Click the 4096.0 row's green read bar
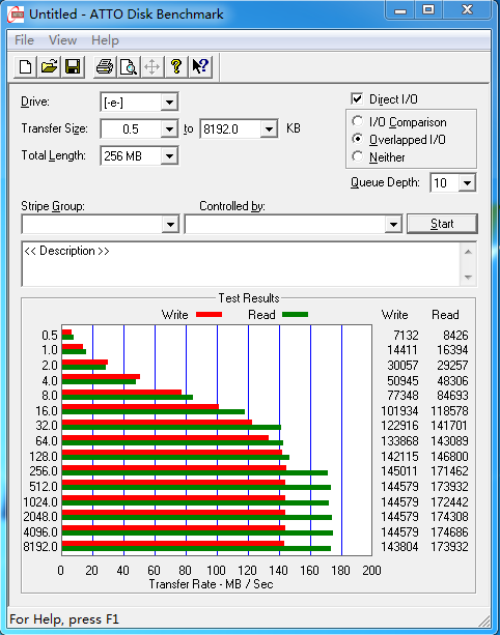Image resolution: width=500 pixels, height=635 pixels. (197, 533)
